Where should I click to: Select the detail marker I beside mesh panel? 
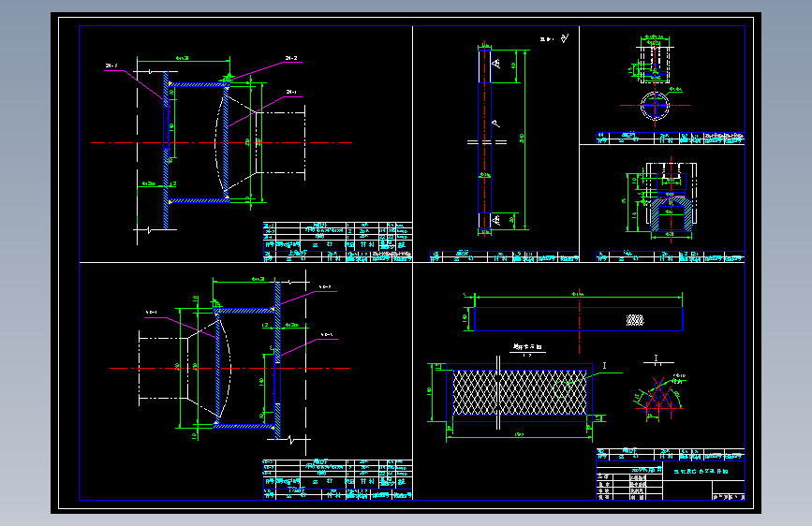pyautogui.click(x=604, y=366)
